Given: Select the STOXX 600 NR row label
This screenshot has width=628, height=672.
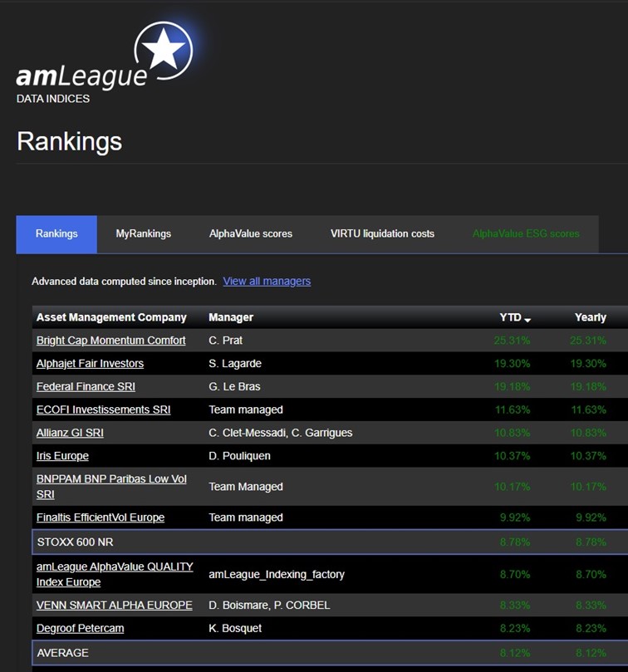Looking at the screenshot, I should click(76, 542).
